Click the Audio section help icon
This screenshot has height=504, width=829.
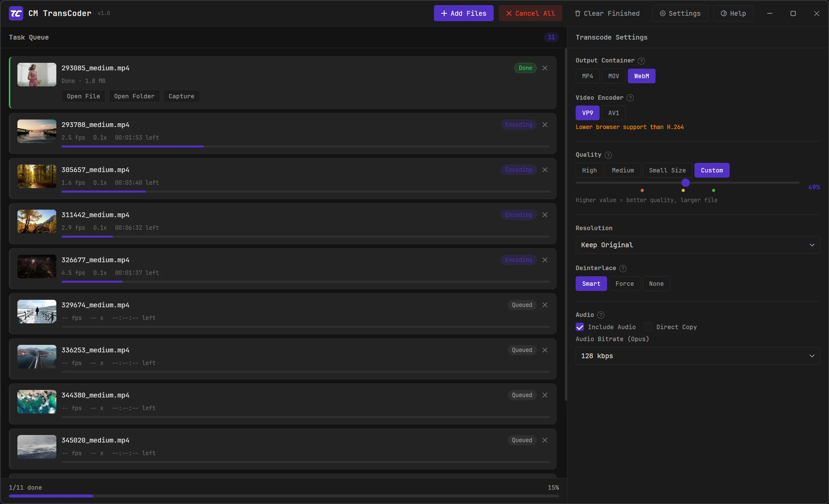tap(601, 315)
